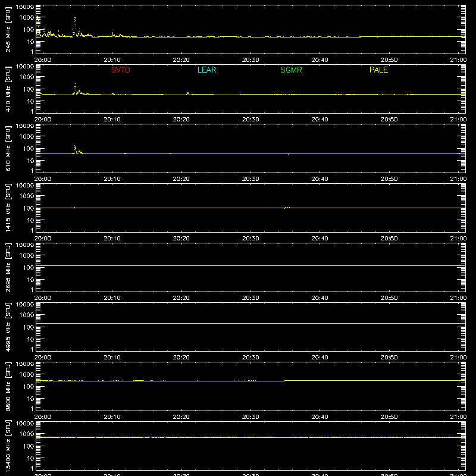This screenshot has width=476, height=476.
Task: Select the 2695 MHz [SFU] axis title
Action: coord(8,267)
